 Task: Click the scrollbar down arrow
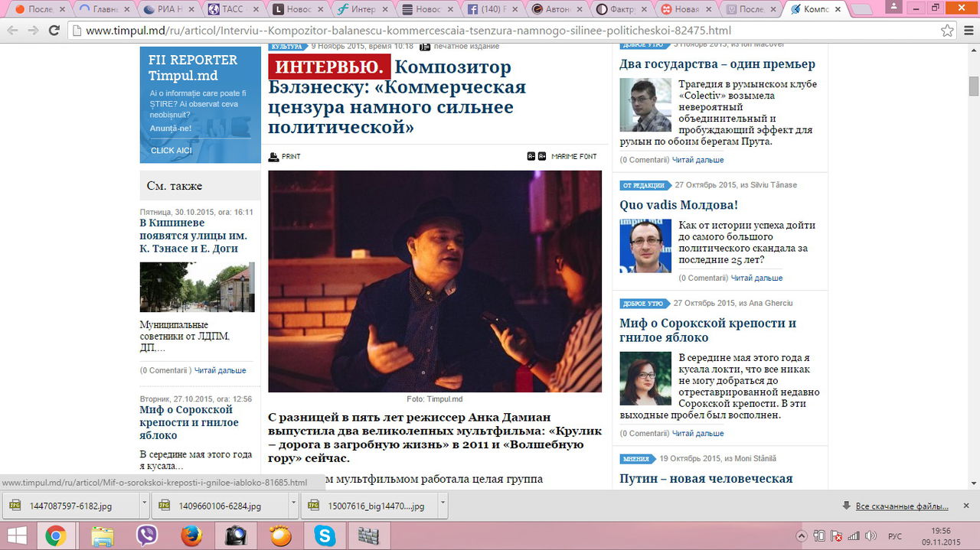(973, 484)
